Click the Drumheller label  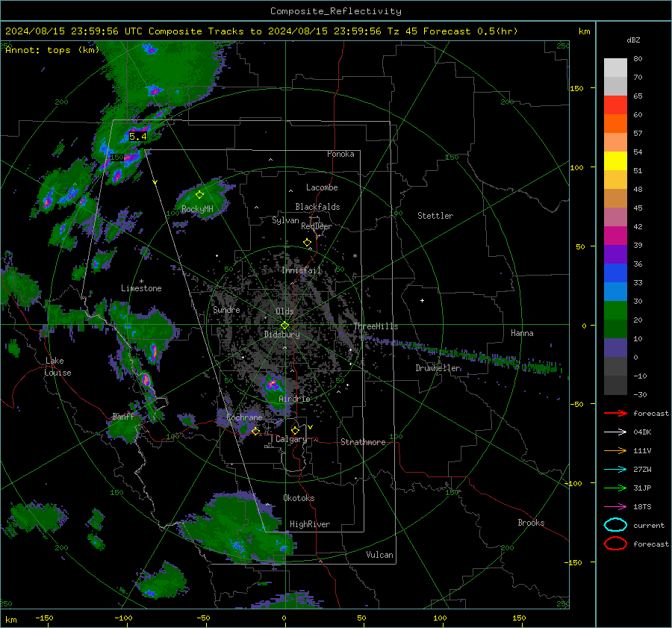point(438,368)
